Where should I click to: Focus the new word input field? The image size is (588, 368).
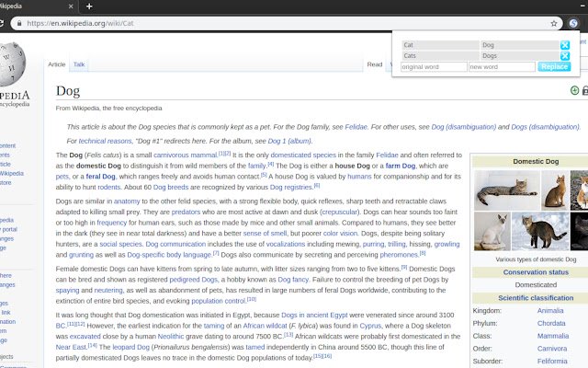coord(502,67)
